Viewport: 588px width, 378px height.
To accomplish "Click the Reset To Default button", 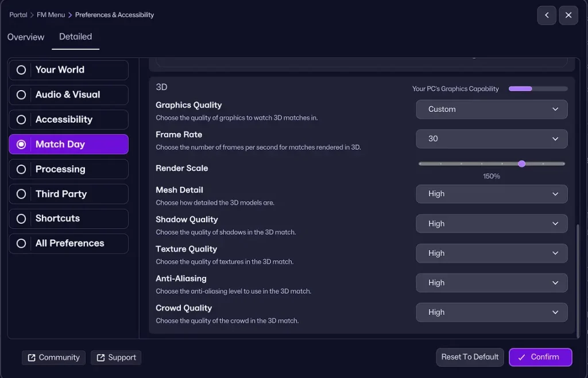I will 470,357.
